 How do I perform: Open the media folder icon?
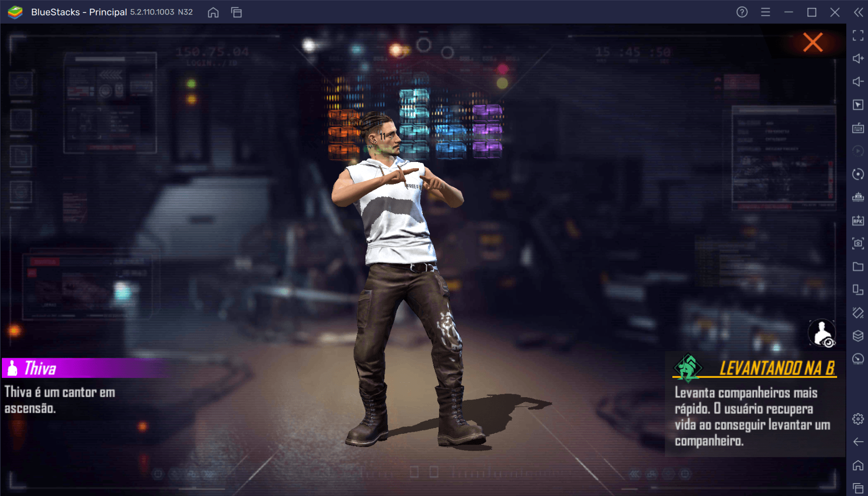pos(858,267)
